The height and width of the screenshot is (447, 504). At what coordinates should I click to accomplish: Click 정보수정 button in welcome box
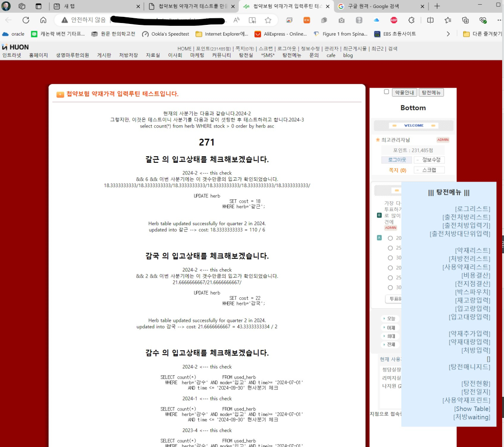point(429,160)
